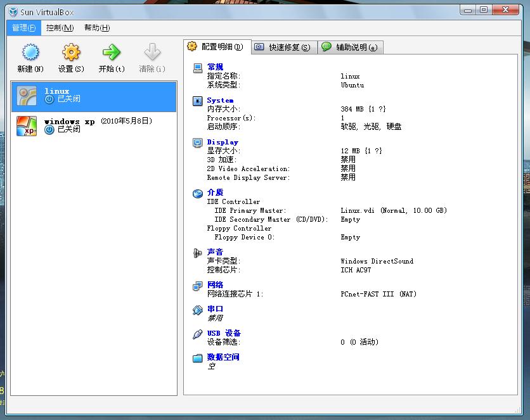Click the 介质 (Storage) disk icon
The width and height of the screenshot is (530, 420).
click(198, 193)
